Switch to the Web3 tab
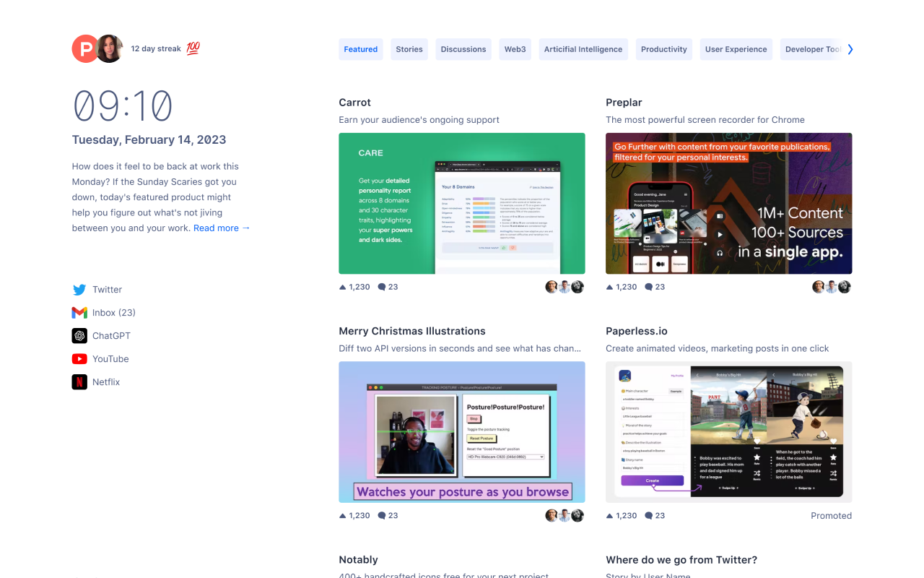 pos(515,49)
